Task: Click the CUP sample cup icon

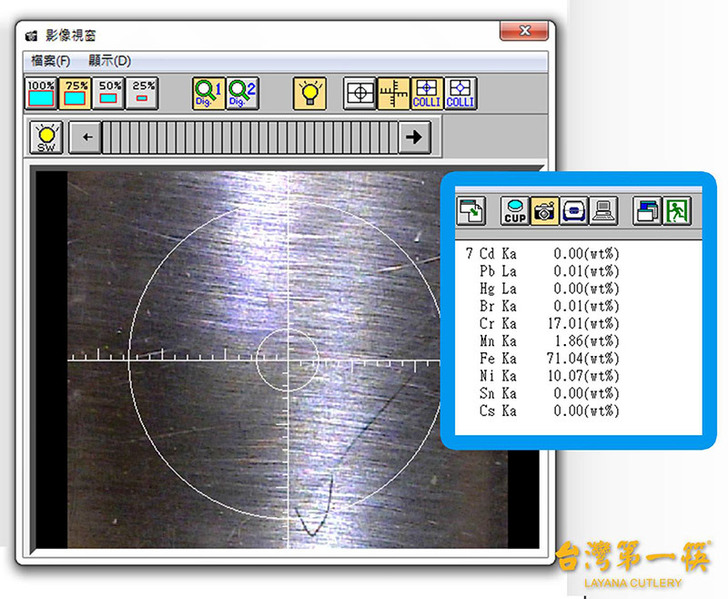Action: click(515, 210)
